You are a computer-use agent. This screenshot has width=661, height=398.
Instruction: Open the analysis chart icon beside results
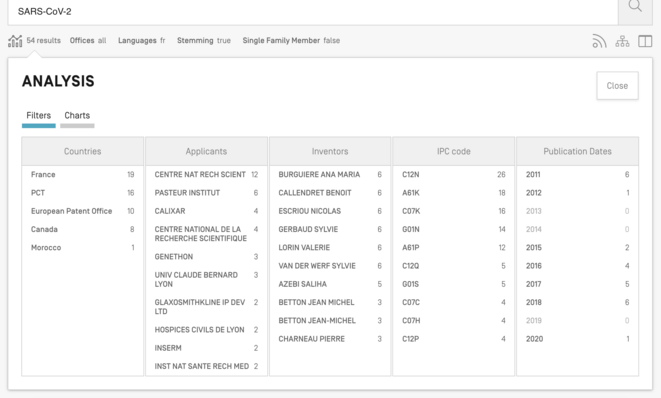click(x=15, y=41)
